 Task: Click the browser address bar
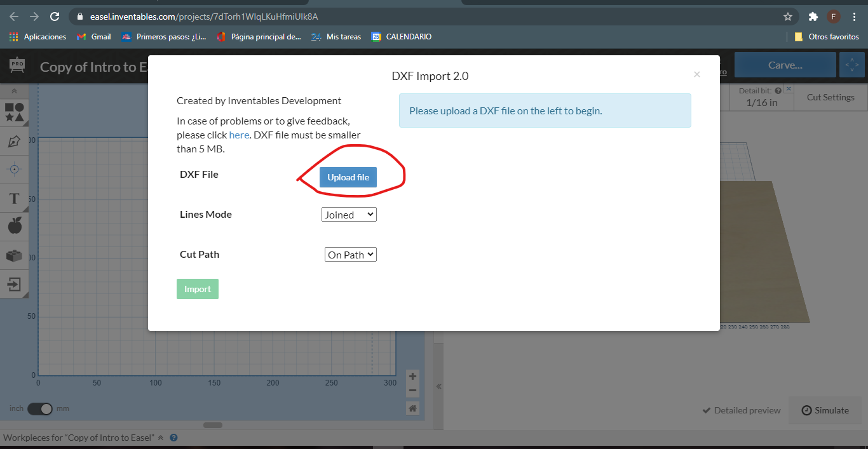click(x=432, y=17)
